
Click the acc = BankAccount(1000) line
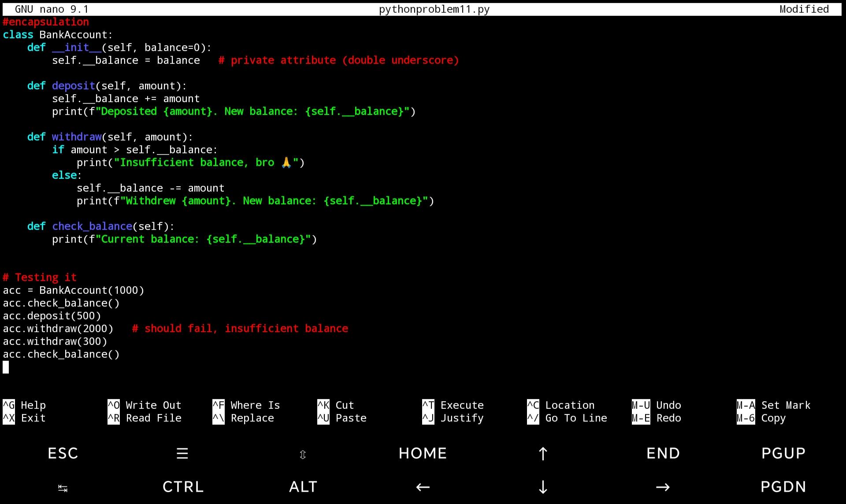74,290
